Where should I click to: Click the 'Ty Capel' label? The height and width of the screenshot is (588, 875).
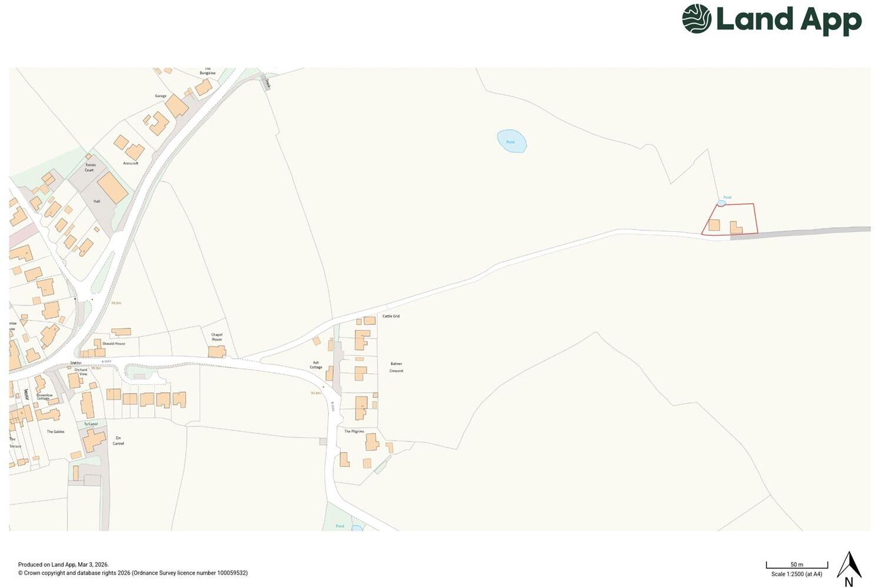[91, 424]
